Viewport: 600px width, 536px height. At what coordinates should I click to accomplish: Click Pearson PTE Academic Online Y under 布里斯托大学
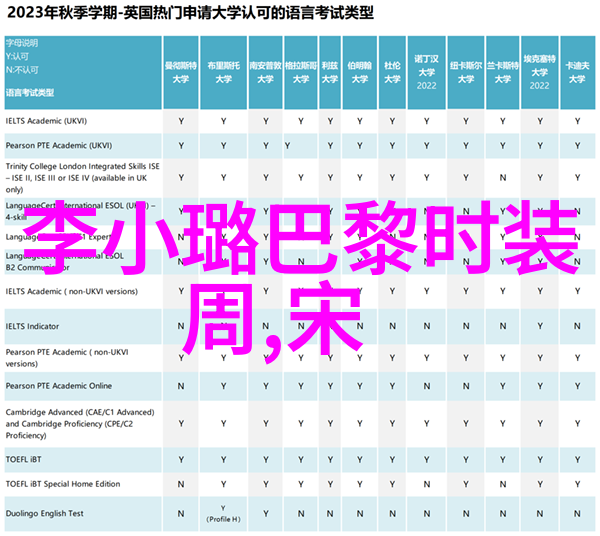point(223,386)
